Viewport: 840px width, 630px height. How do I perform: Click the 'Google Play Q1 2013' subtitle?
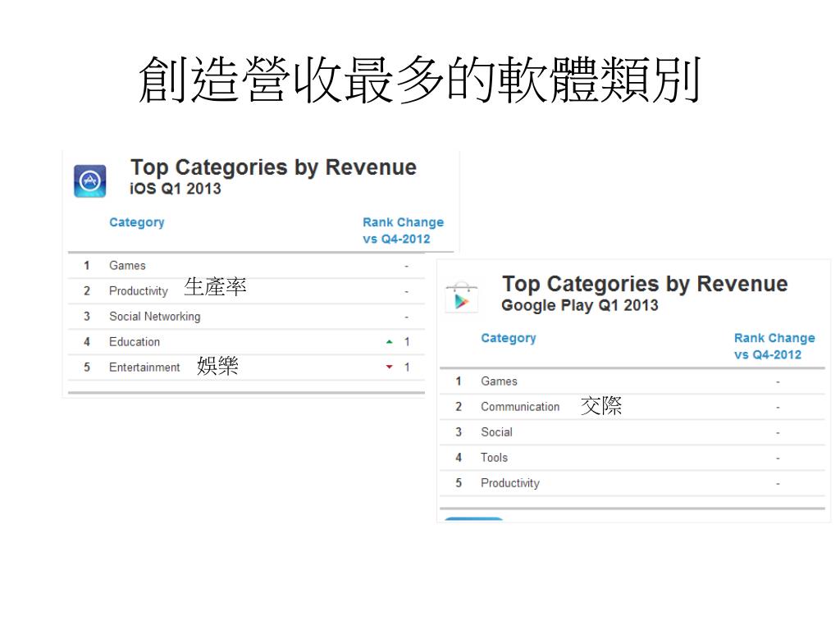pyautogui.click(x=580, y=305)
